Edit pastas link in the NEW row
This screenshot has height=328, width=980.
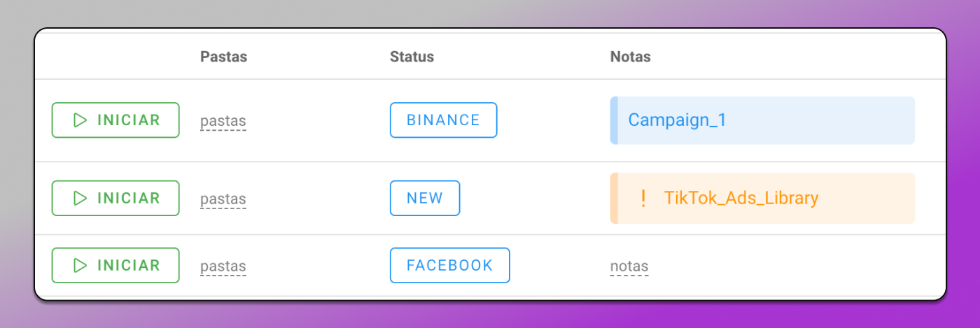(x=223, y=199)
